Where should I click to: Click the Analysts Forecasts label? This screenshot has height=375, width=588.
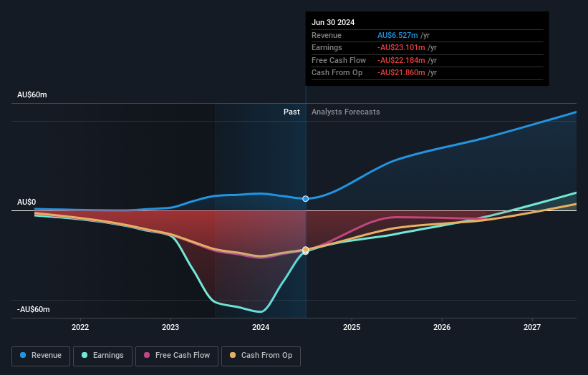point(346,112)
